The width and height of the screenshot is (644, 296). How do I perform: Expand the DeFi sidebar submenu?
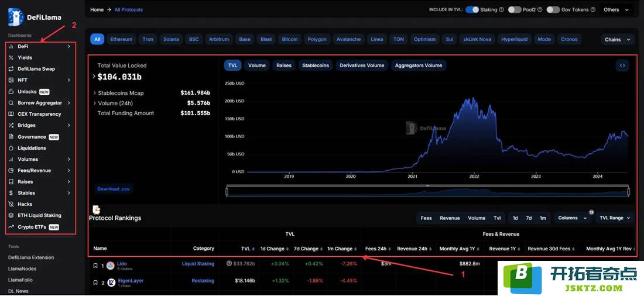[x=68, y=46]
